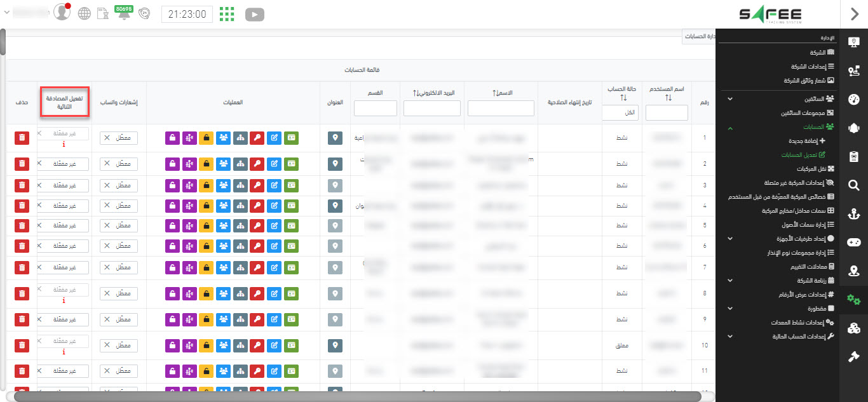Sort accounts by the 'الاسم' column header
The width and height of the screenshot is (868, 402).
(x=503, y=93)
